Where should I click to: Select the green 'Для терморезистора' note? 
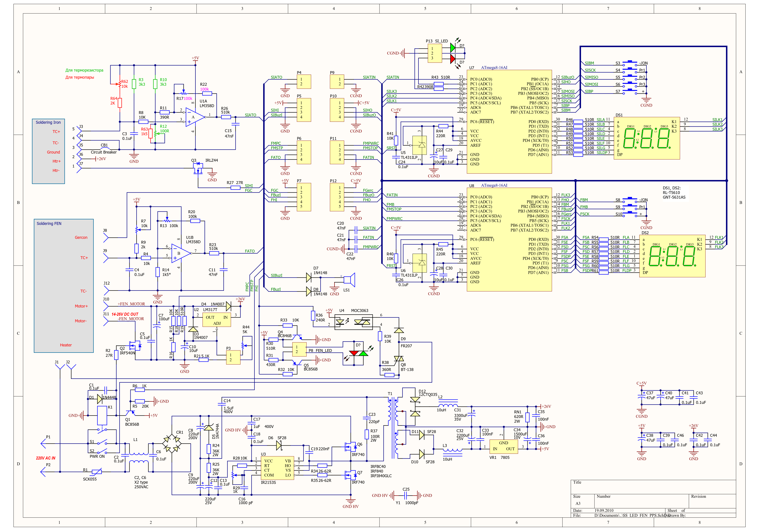click(84, 70)
